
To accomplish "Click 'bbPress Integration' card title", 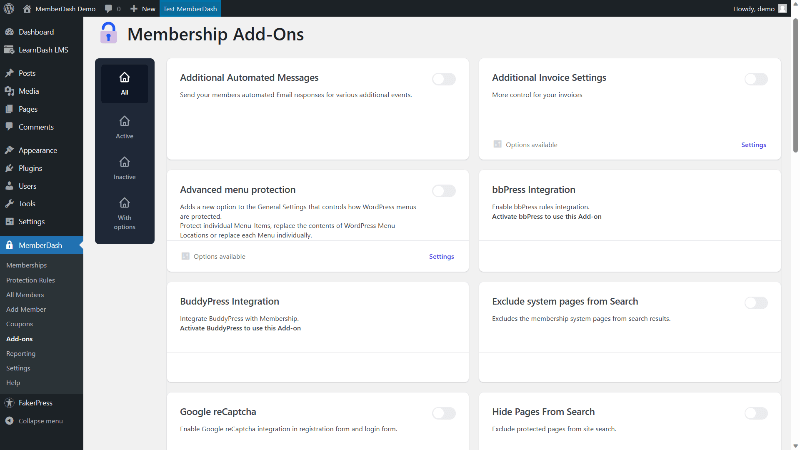I will coord(534,190).
